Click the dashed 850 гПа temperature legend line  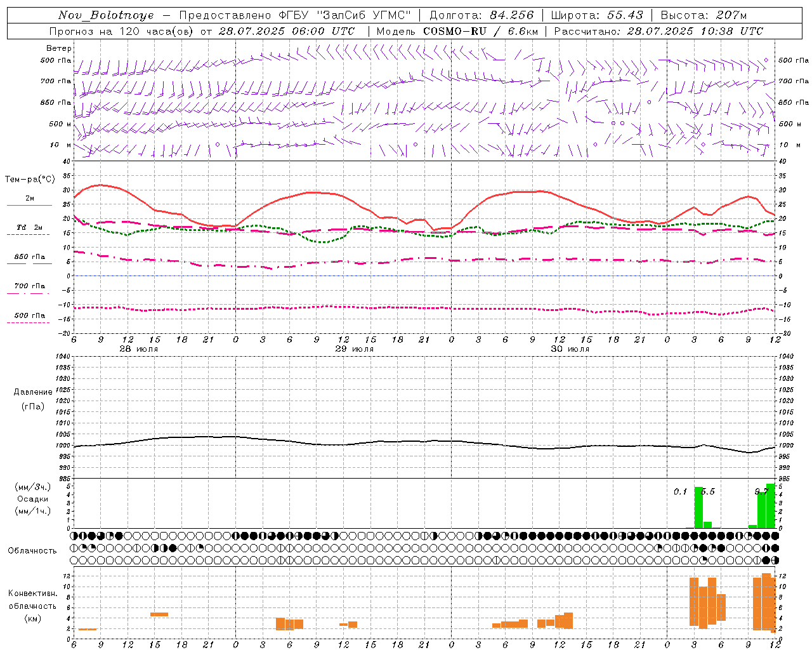(x=29, y=263)
